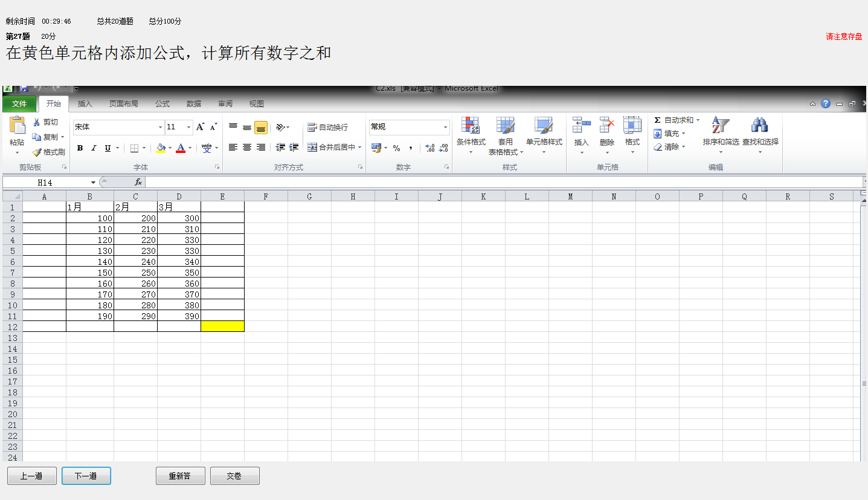The width and height of the screenshot is (868, 500).
Task: Click the cell Format (格式) icon
Action: coord(632,125)
